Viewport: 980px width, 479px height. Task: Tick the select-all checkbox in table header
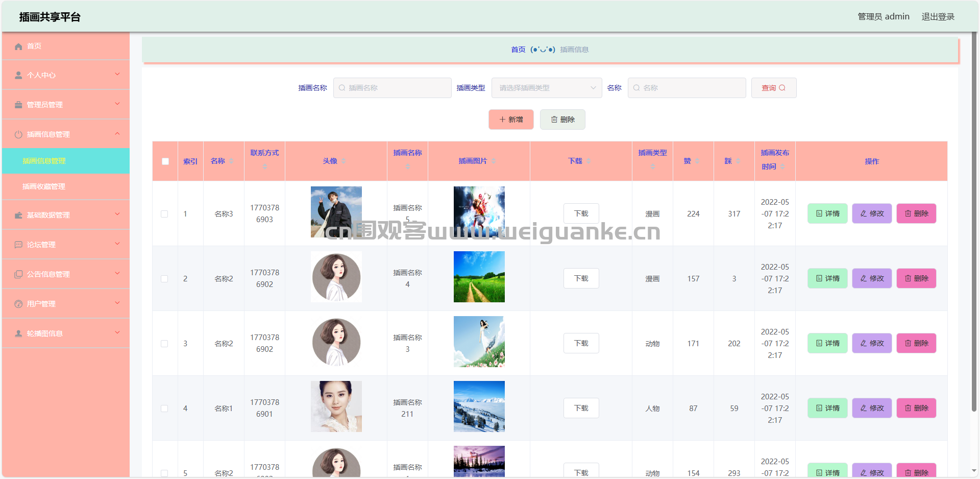pyautogui.click(x=165, y=161)
